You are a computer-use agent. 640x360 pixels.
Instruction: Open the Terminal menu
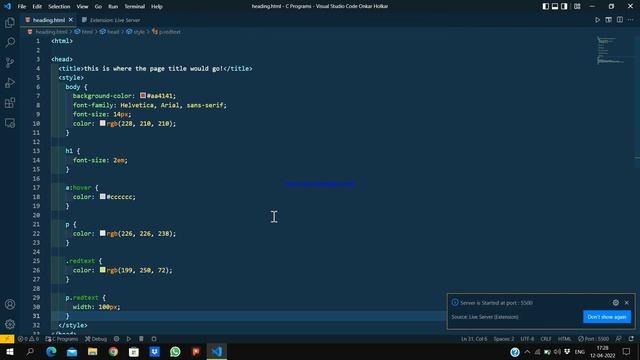coord(135,7)
